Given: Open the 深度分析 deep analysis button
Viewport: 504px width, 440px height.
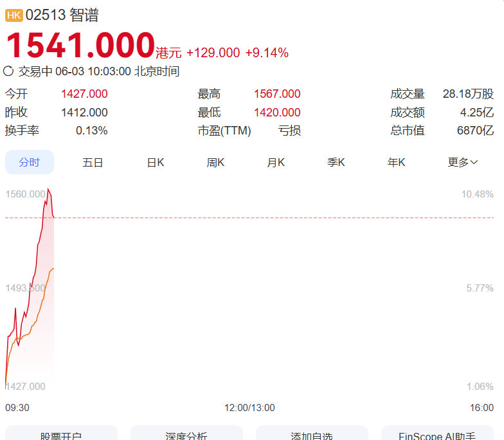Looking at the screenshot, I should click(x=186, y=434).
